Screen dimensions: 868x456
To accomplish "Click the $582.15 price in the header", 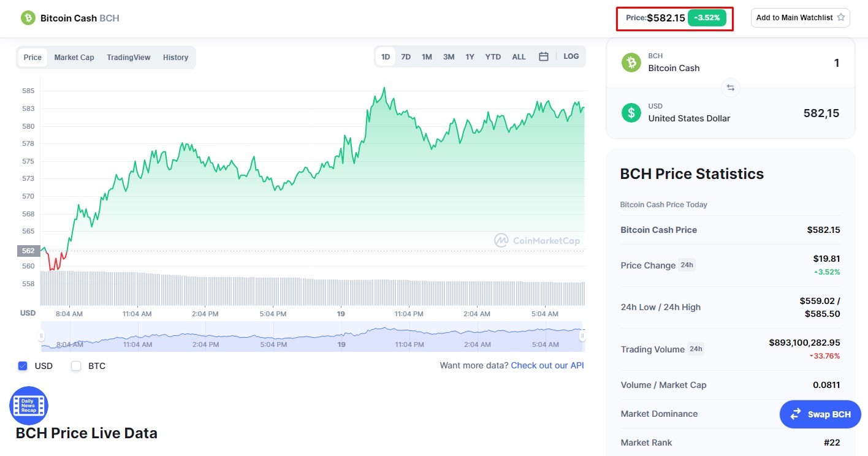I will pyautogui.click(x=666, y=18).
